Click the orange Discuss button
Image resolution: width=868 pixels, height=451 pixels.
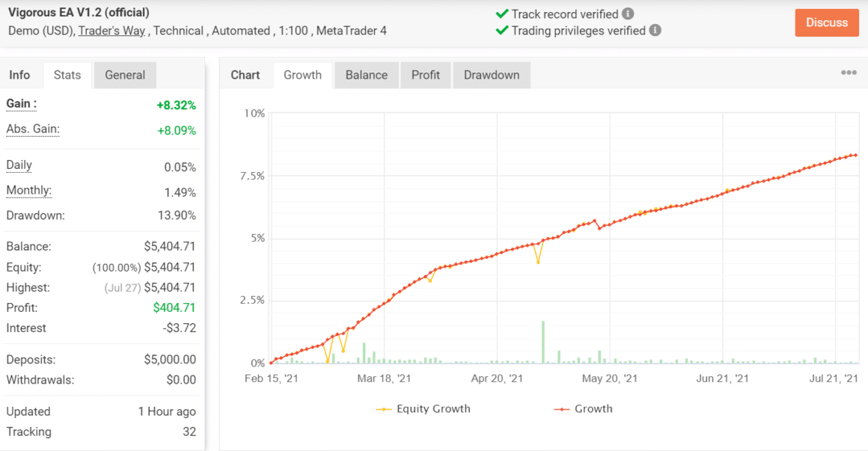[x=826, y=22]
